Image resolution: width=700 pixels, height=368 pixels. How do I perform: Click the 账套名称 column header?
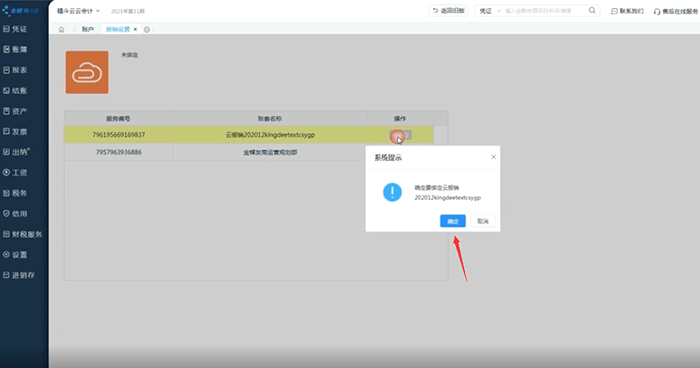click(270, 119)
